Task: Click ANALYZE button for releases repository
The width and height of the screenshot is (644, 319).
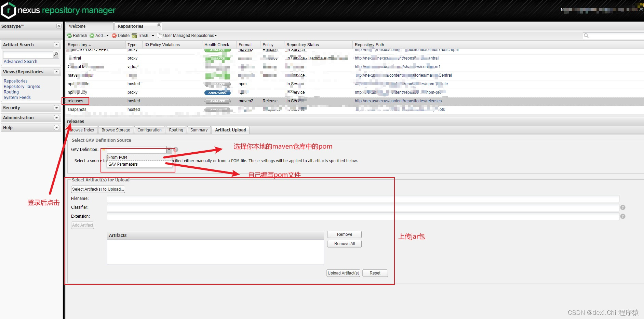Action: pyautogui.click(x=217, y=101)
